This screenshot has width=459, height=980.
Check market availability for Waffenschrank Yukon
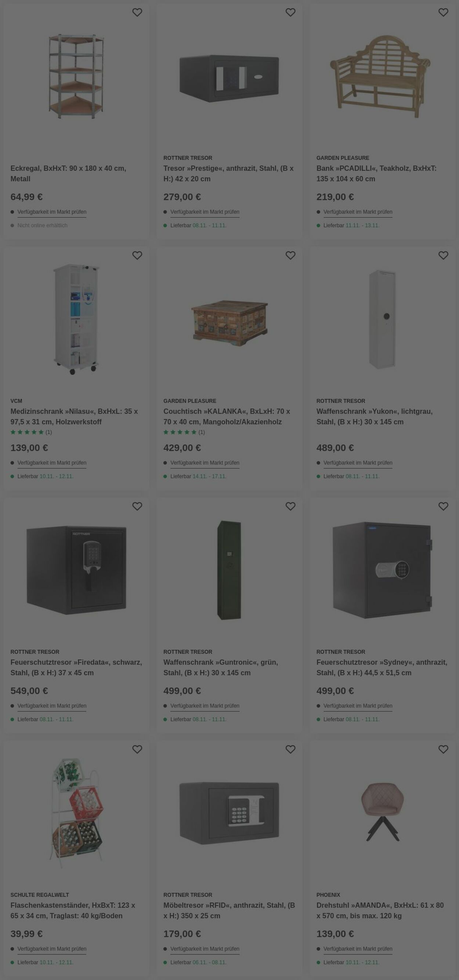point(358,463)
